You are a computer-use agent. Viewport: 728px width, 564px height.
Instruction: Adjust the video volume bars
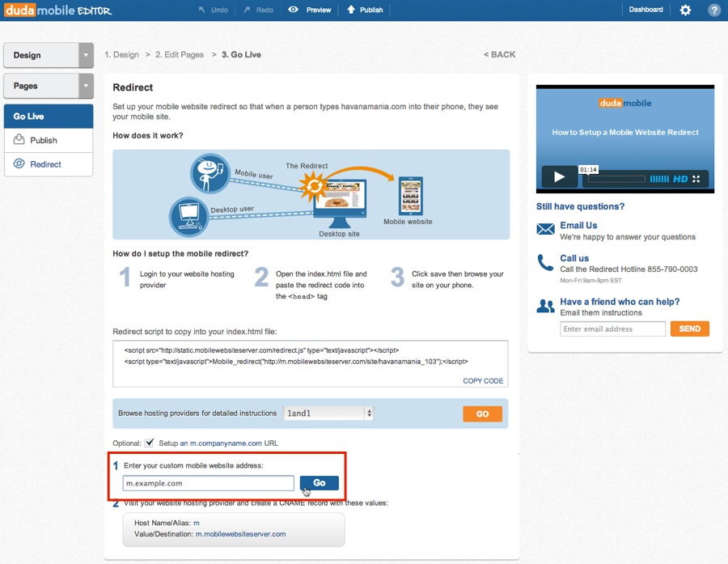(659, 179)
